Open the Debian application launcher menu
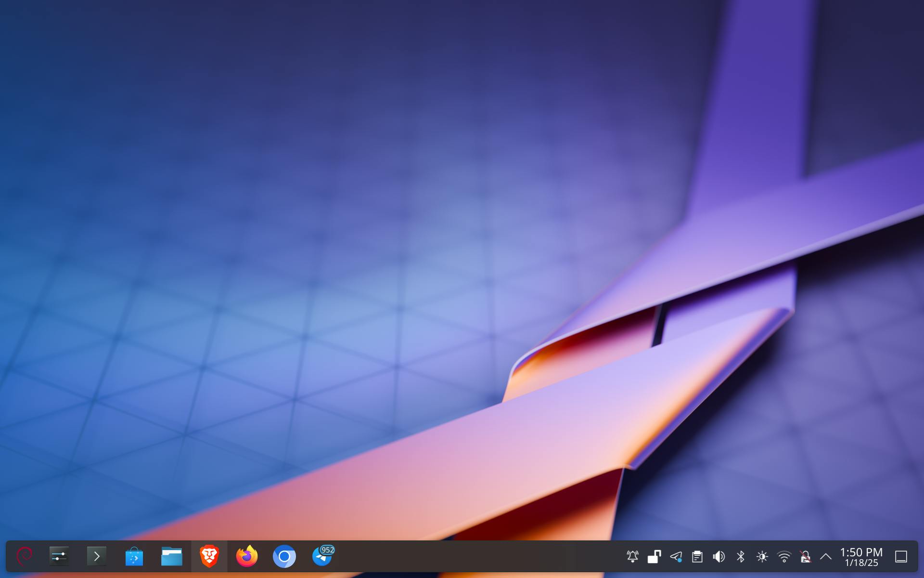The height and width of the screenshot is (578, 924). point(24,556)
